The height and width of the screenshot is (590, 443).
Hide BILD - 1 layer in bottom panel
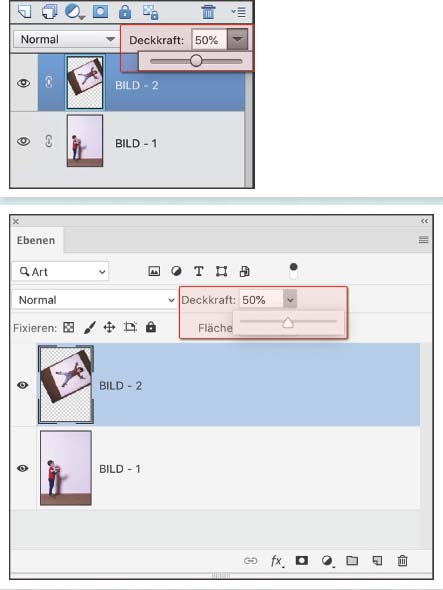click(23, 468)
